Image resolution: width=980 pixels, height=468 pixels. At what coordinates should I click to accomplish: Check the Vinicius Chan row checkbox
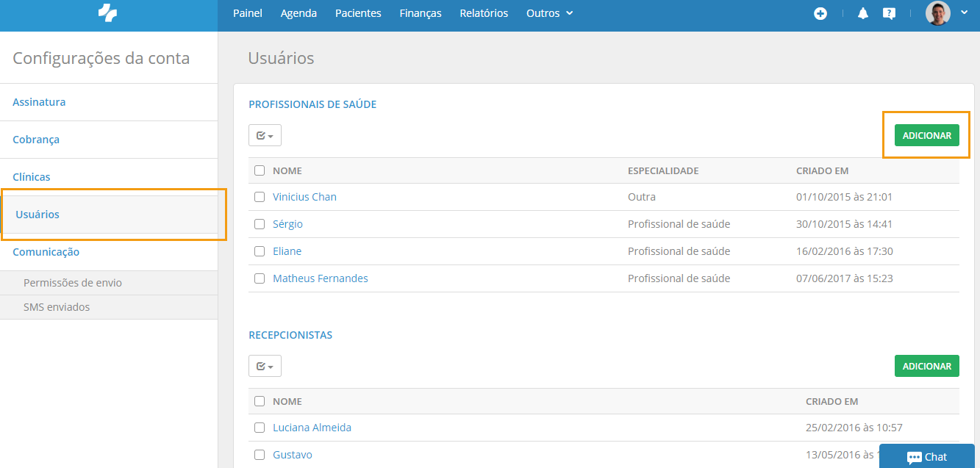coord(260,197)
